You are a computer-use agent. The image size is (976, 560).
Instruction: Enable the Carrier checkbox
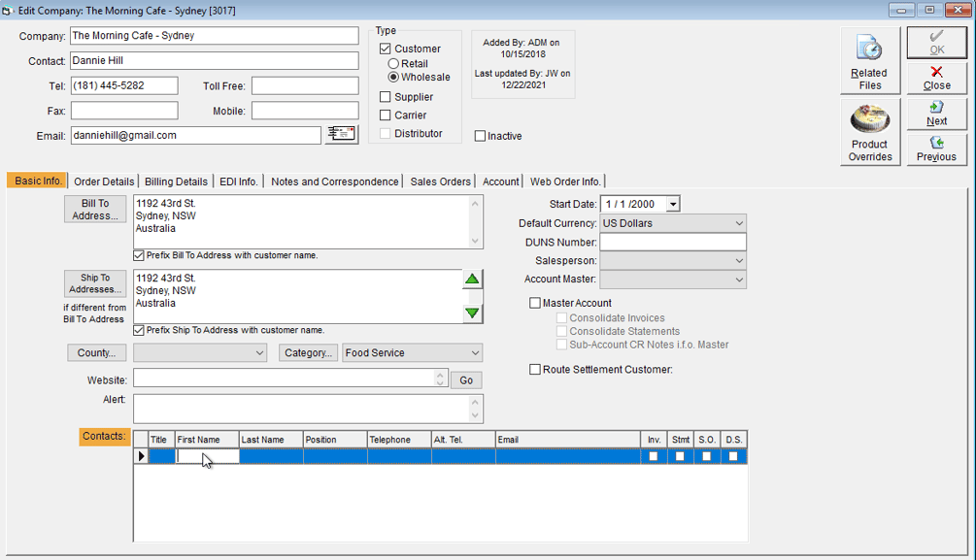point(386,115)
